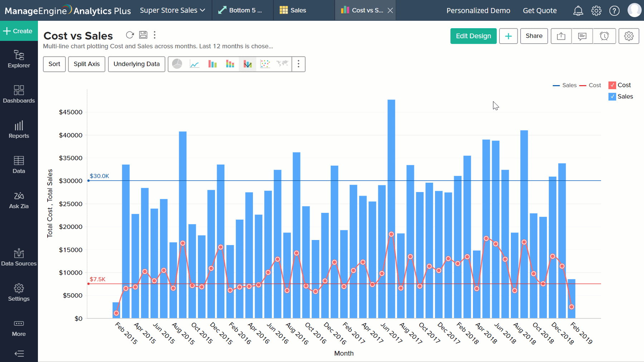Open Ask Zia in the sidebar
Viewport: 644px width, 362px height.
19,200
